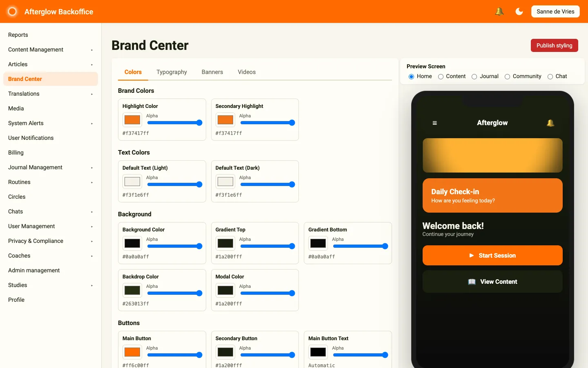Expand Content Management submenu arrow
The width and height of the screenshot is (588, 368).
(92, 50)
